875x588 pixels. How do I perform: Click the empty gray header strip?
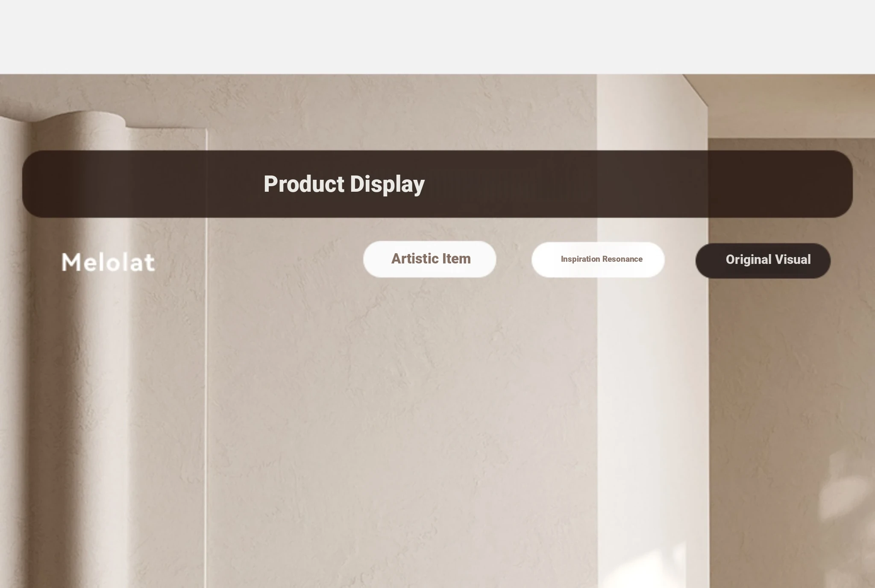(x=437, y=37)
